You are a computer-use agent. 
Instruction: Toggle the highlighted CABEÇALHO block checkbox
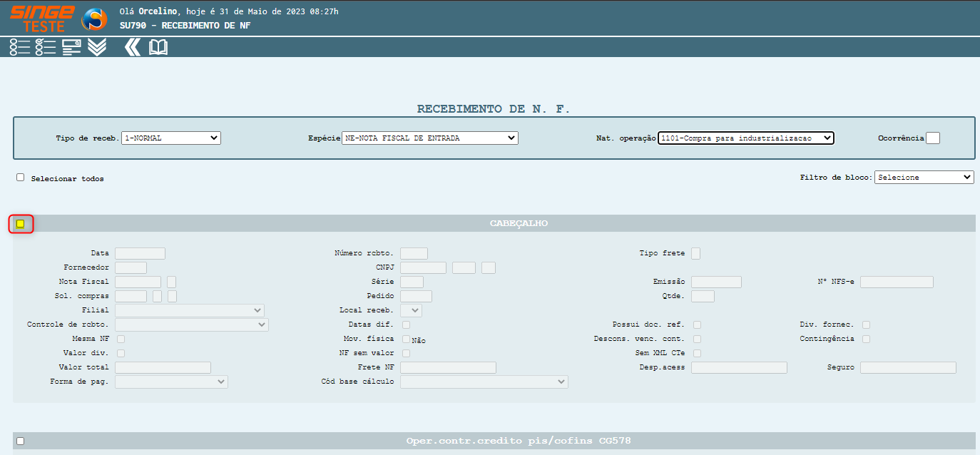[x=21, y=224]
